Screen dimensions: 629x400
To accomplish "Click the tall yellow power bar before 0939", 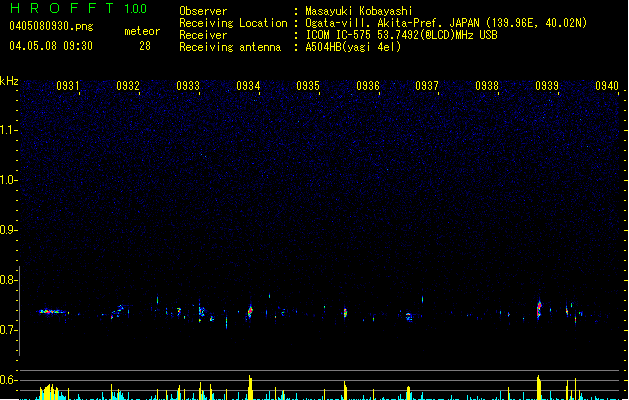I will pos(539,387).
